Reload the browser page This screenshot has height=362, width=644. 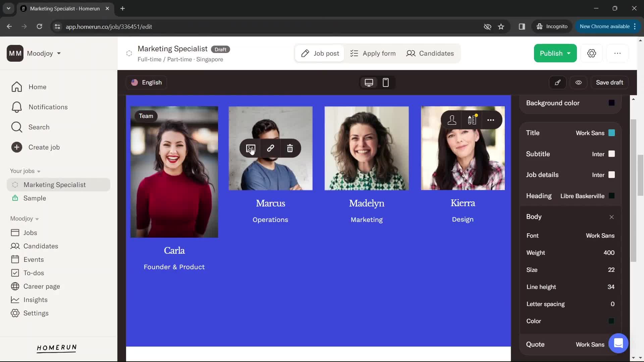(39, 26)
